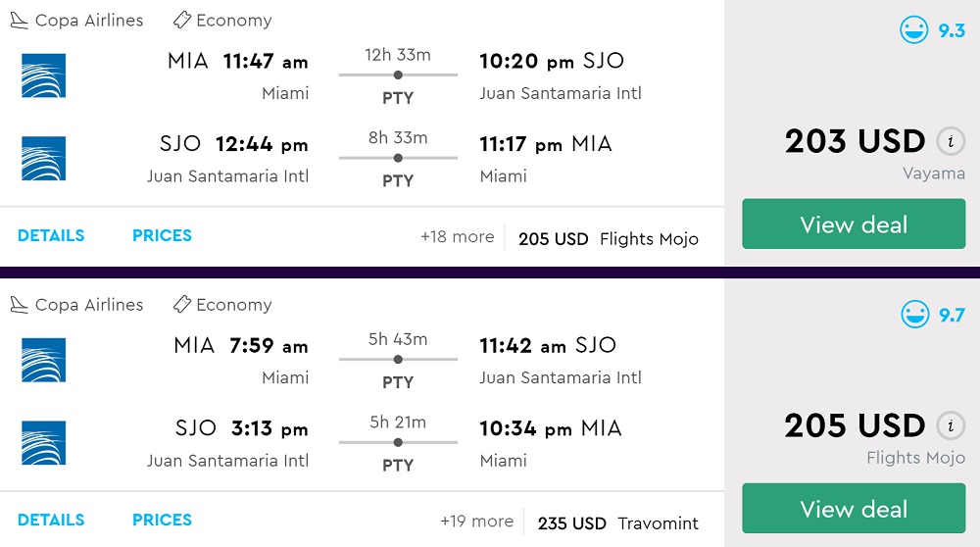Show PRICES for the 205 USD itinerary
Image resolution: width=980 pixels, height=547 pixels.
162,520
